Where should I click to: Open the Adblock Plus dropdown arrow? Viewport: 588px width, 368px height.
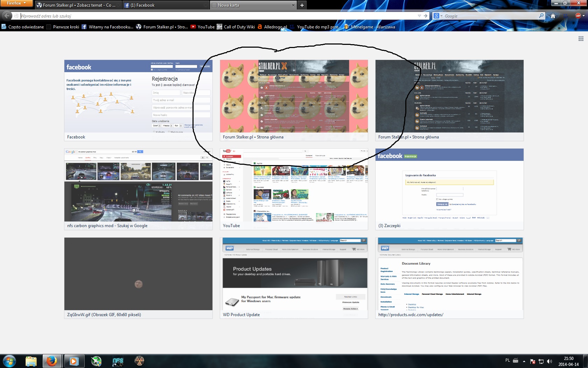583,16
